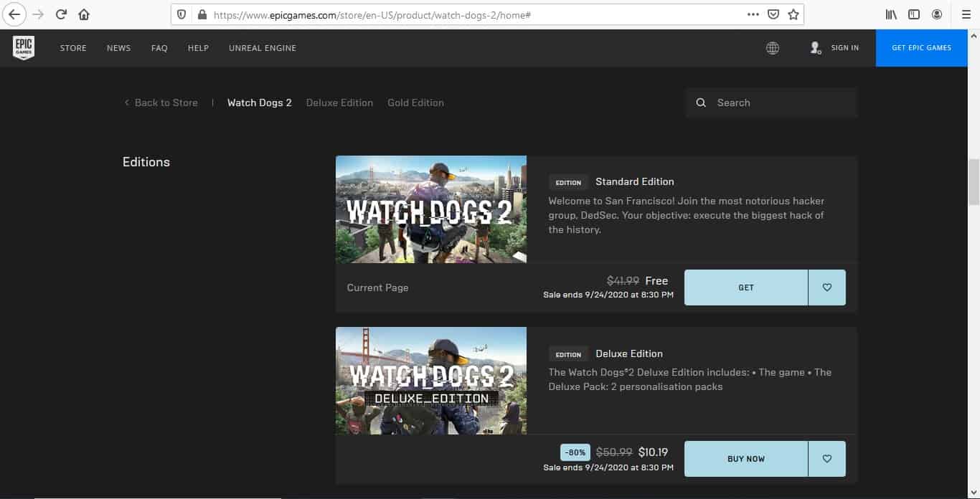980x499 pixels.
Task: Bookmark this page with the star icon
Action: 793,14
